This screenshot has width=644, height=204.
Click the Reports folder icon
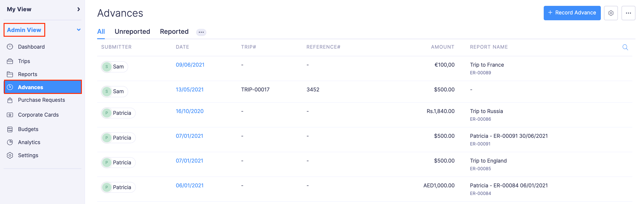pos(10,74)
